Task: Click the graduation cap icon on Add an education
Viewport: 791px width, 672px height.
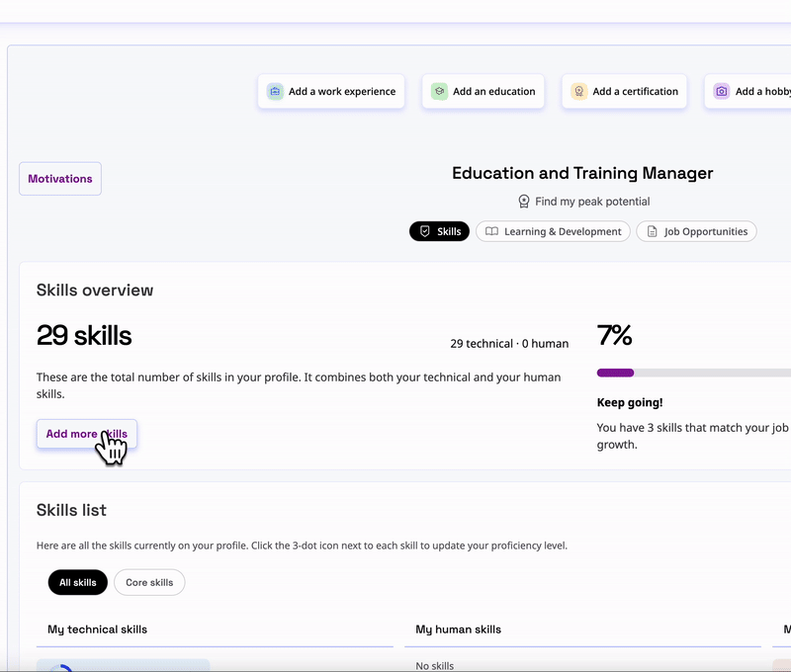Action: (439, 92)
